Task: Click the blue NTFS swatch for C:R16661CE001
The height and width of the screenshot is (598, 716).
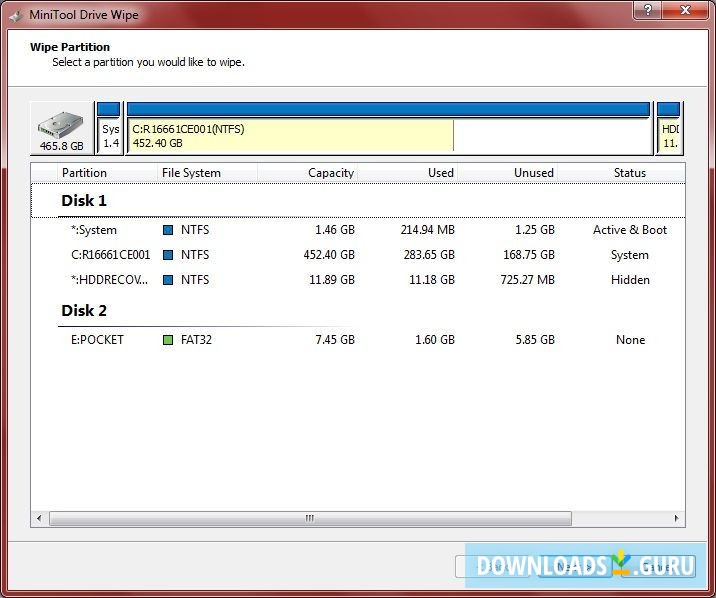Action: point(168,255)
